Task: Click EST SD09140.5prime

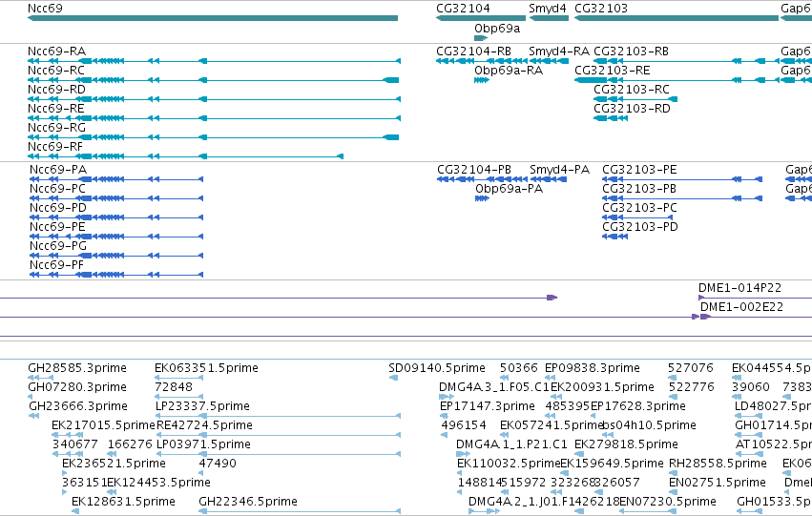Action: click(437, 368)
